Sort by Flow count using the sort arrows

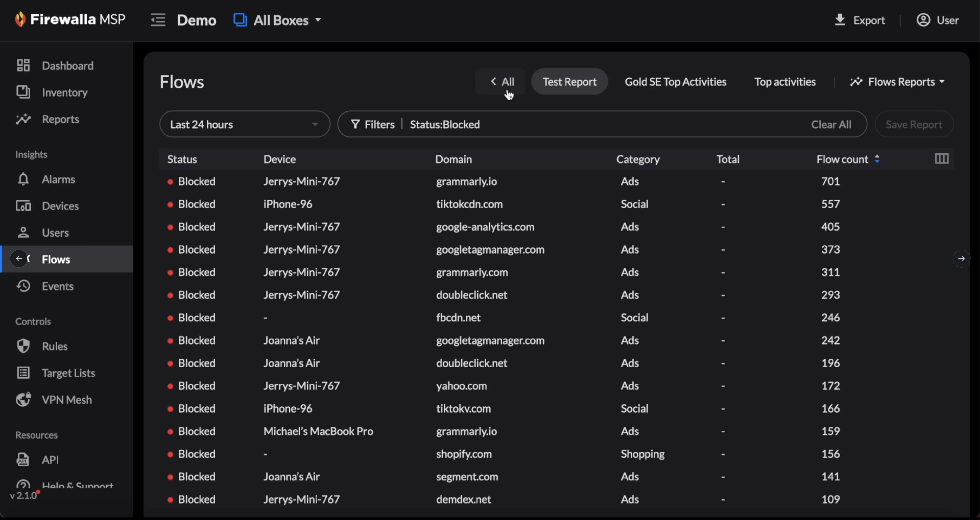tap(877, 159)
